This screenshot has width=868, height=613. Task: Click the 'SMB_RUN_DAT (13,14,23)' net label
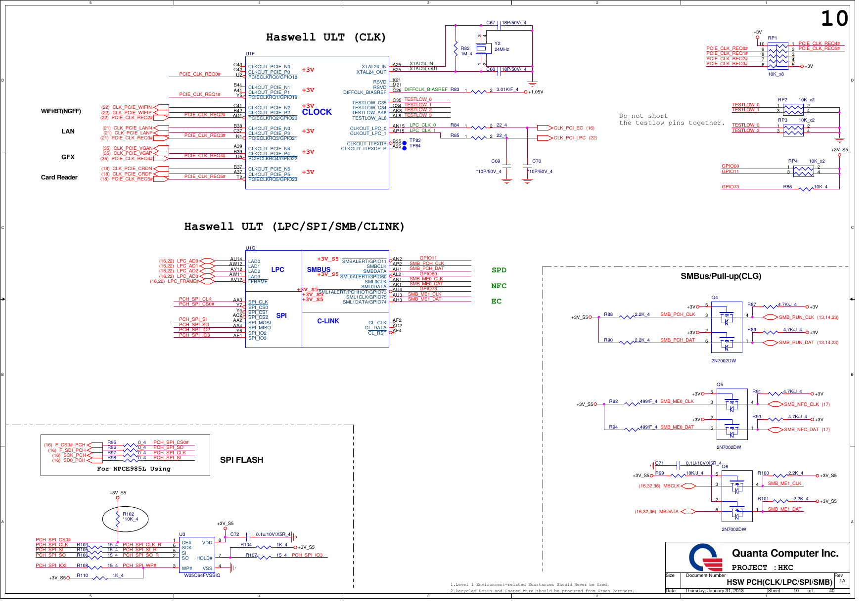[809, 343]
